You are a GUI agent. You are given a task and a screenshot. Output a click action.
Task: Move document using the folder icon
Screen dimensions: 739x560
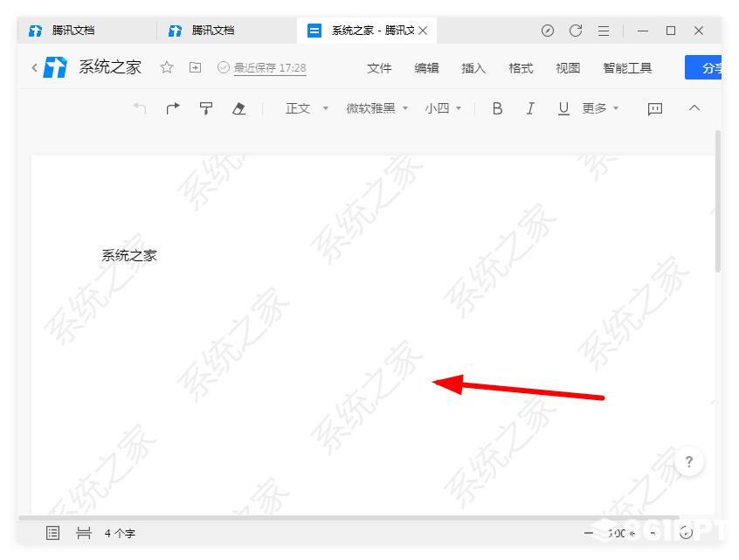coord(195,67)
